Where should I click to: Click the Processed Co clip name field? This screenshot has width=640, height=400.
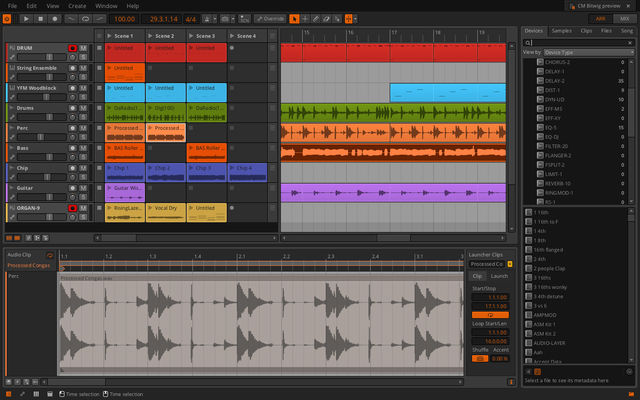pos(487,264)
